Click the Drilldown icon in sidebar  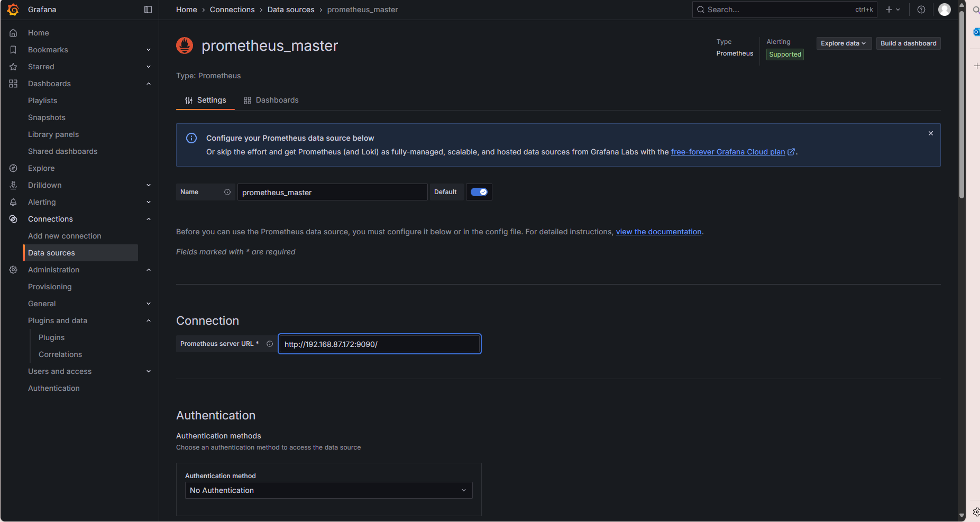13,185
